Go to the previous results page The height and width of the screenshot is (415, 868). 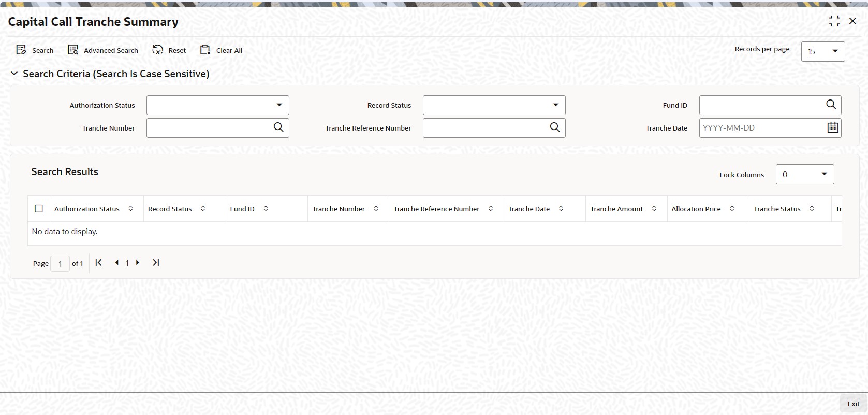pyautogui.click(x=116, y=263)
